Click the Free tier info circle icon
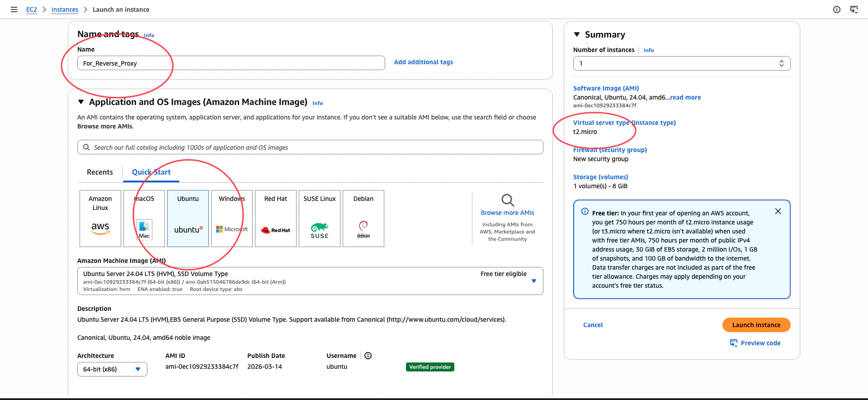The image size is (868, 400). pos(585,211)
